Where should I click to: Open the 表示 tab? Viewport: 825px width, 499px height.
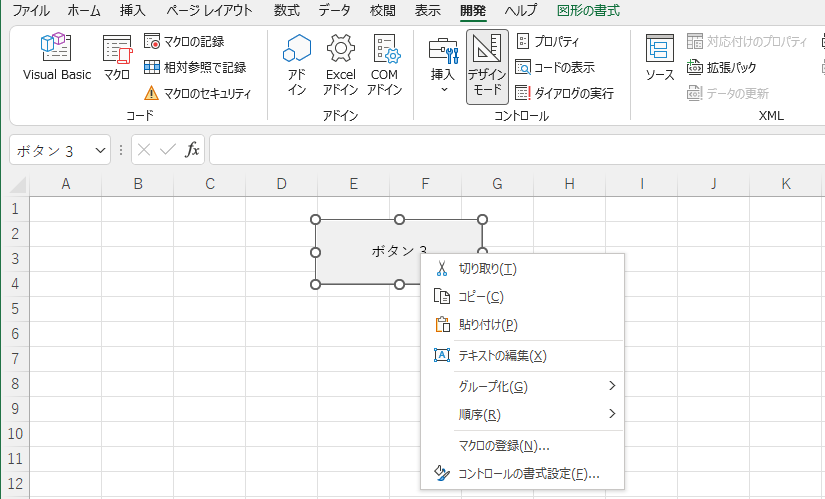click(x=427, y=11)
